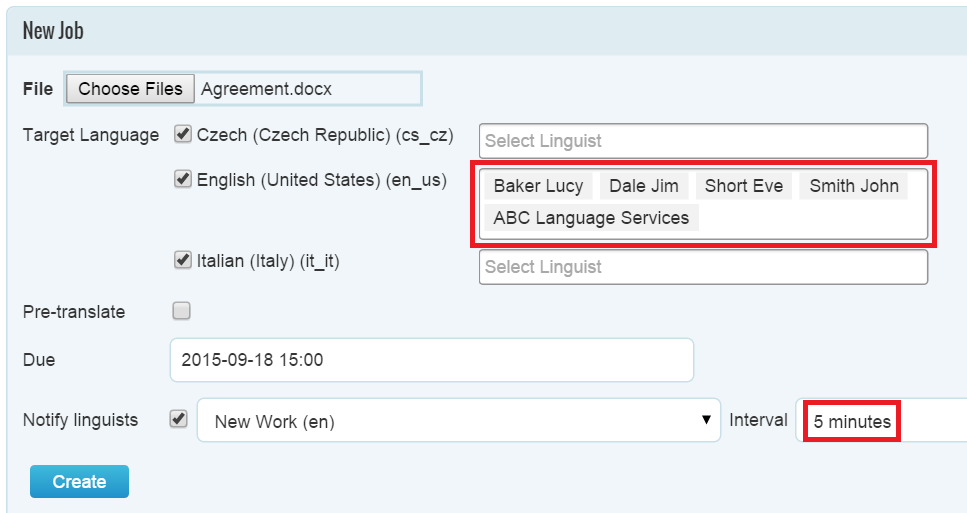Toggle Italian (Italy) target language checkbox

[x=183, y=260]
